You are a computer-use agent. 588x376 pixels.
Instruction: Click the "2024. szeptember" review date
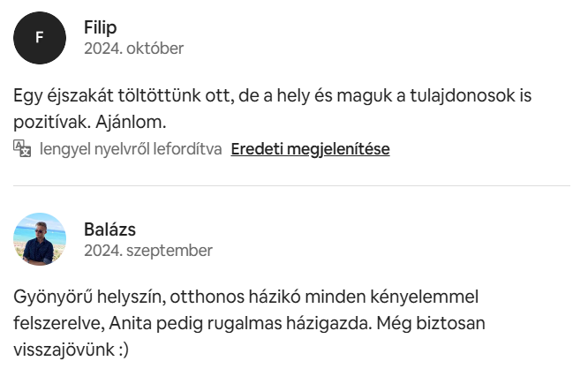(x=148, y=251)
